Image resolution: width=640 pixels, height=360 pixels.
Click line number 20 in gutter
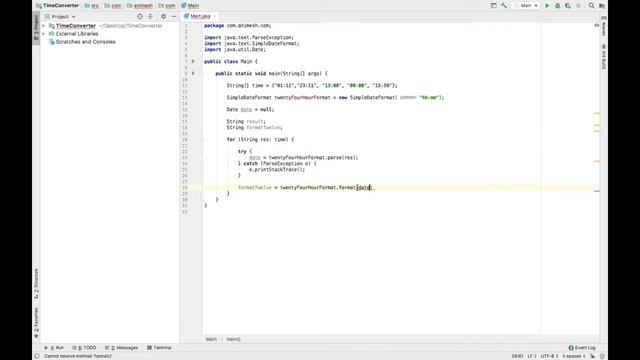pos(185,140)
